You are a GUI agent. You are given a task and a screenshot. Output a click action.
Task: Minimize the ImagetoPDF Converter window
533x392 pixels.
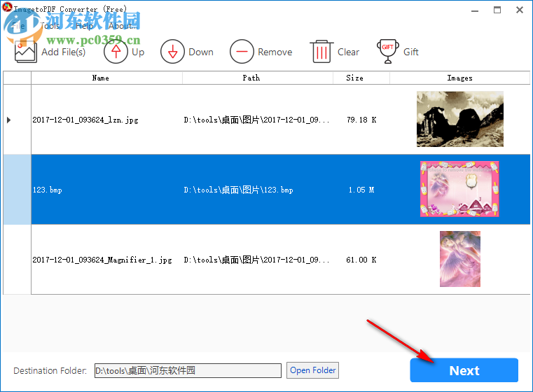(475, 10)
